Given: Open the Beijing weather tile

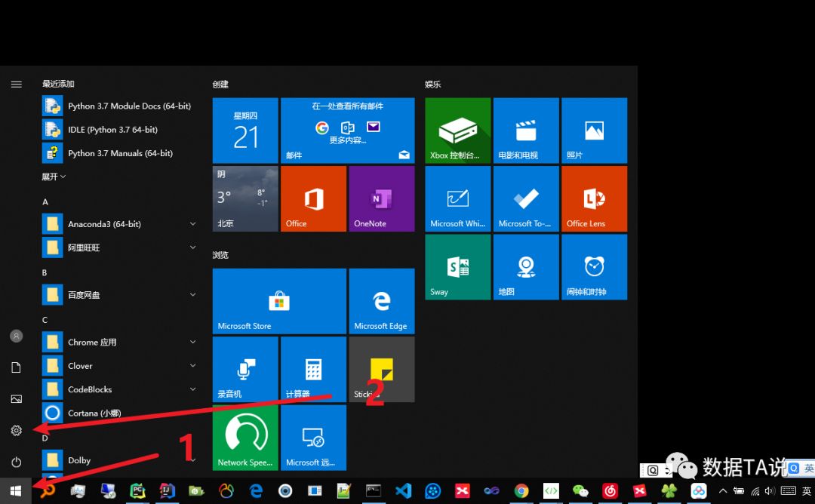Looking at the screenshot, I should [x=245, y=198].
